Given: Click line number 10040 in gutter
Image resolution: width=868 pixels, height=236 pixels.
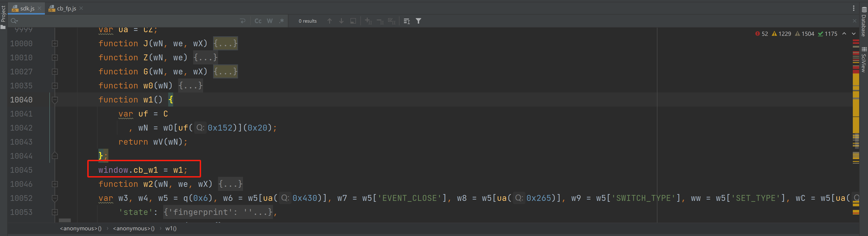Looking at the screenshot, I should click(x=21, y=100).
